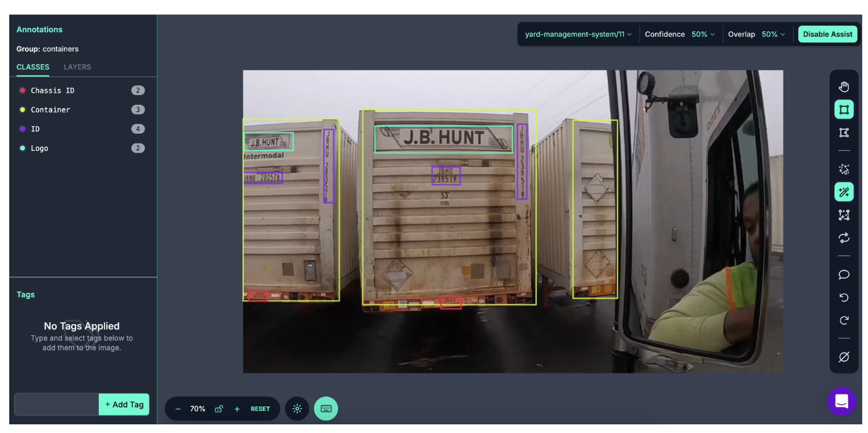Switch to the LAYERS tab
The height and width of the screenshot is (433, 868).
(77, 67)
